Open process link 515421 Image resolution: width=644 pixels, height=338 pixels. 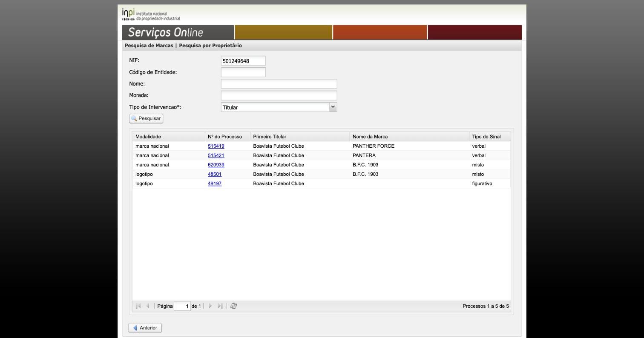point(216,155)
